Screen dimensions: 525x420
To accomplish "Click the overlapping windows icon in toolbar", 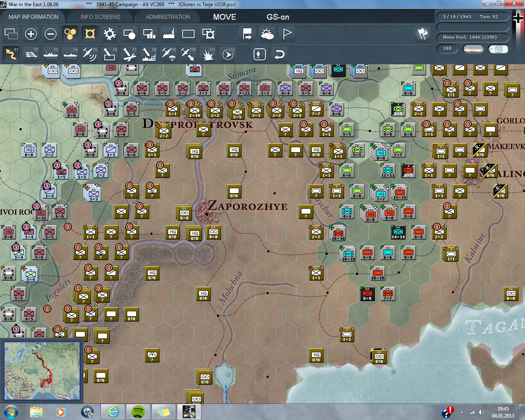I will point(11,34).
